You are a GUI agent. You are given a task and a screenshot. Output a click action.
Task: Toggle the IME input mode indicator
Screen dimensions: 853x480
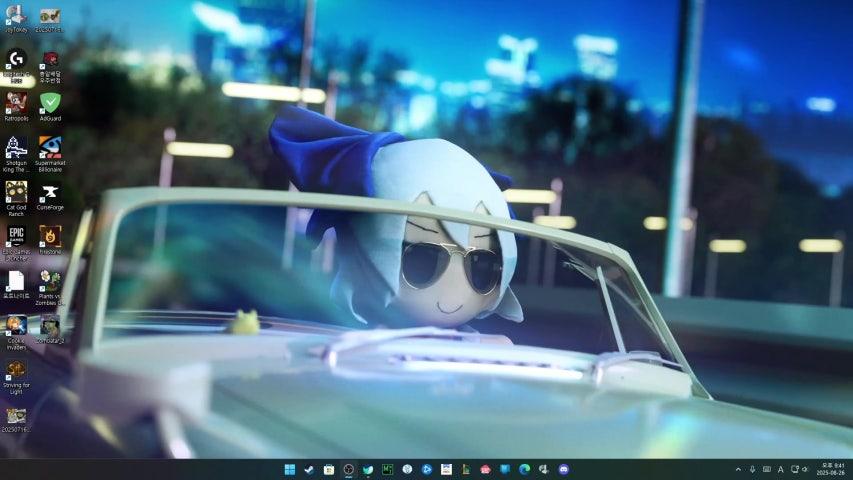781,469
